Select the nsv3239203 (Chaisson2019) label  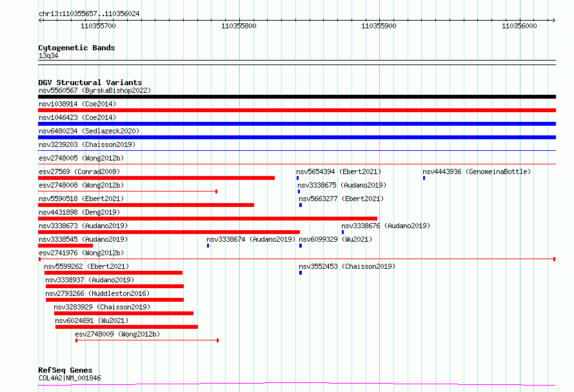[87, 144]
